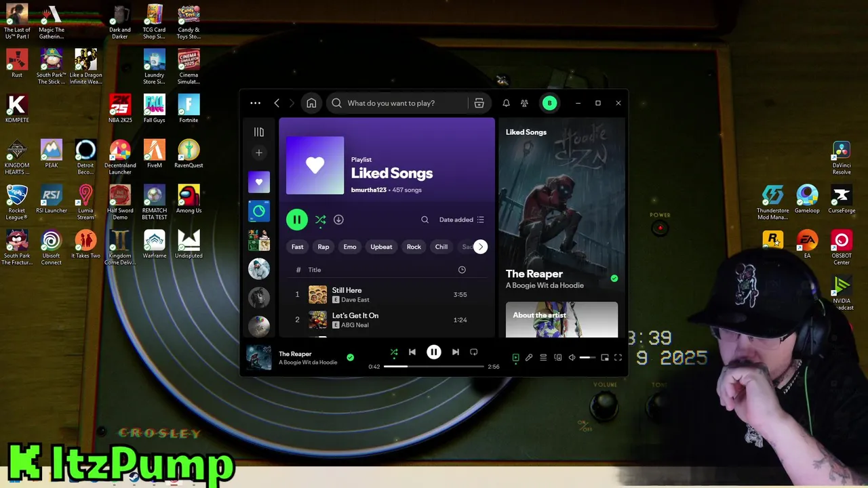Skip to previous track
The width and height of the screenshot is (868, 488).
pyautogui.click(x=412, y=352)
